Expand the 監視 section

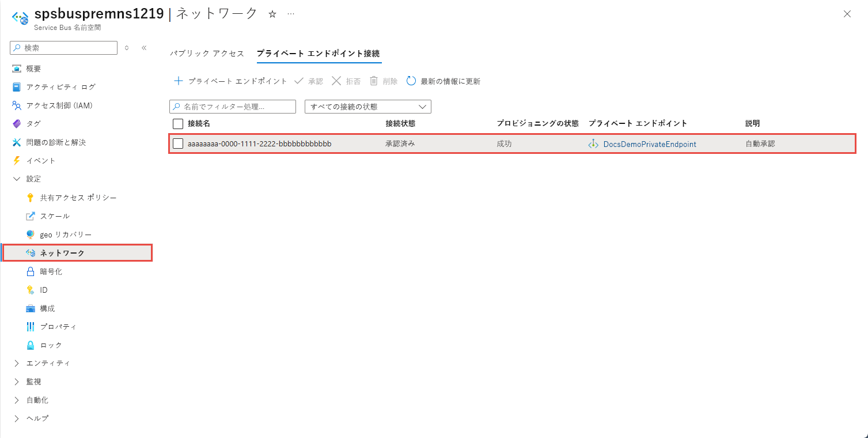pos(16,382)
